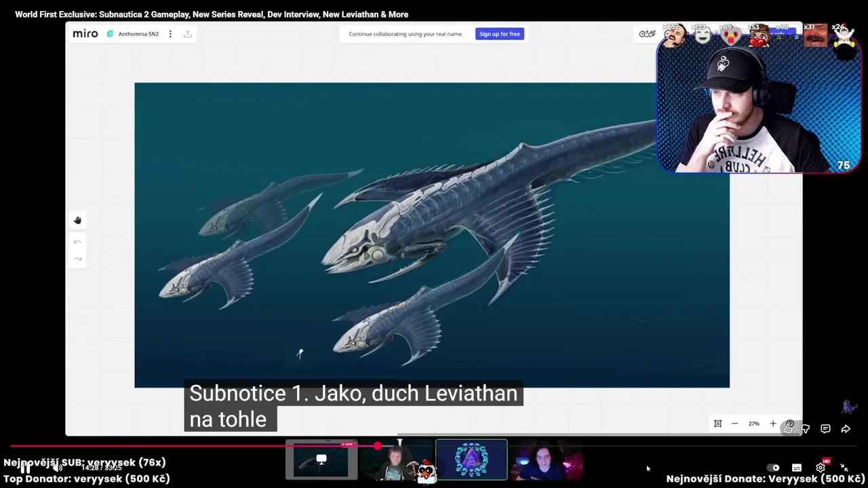
Task: Click the Nejnovější Donate label
Action: pyautogui.click(x=765, y=479)
